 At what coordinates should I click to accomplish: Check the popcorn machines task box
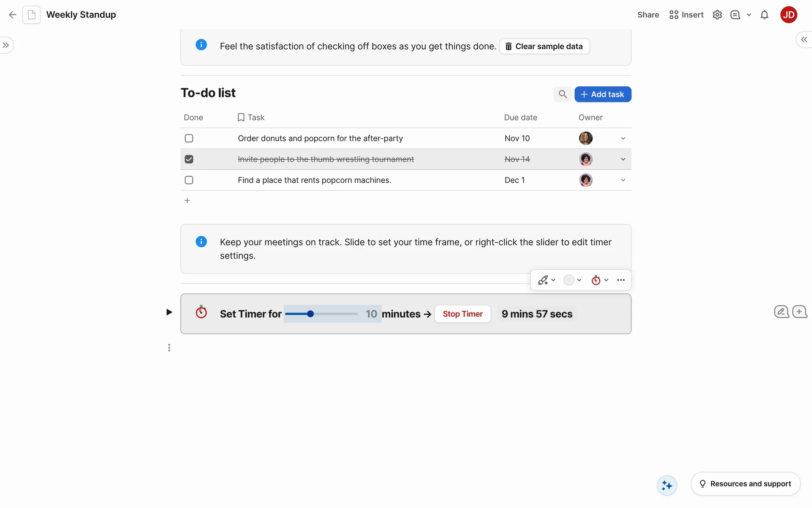coord(189,180)
